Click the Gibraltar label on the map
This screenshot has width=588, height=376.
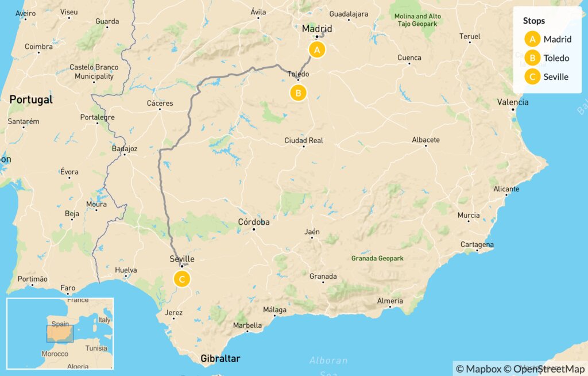[220, 358]
